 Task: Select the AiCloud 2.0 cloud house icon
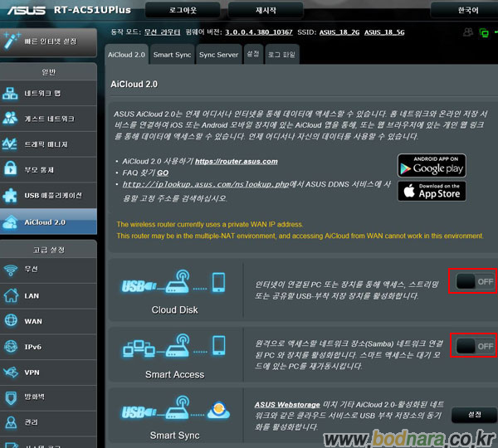click(10, 222)
